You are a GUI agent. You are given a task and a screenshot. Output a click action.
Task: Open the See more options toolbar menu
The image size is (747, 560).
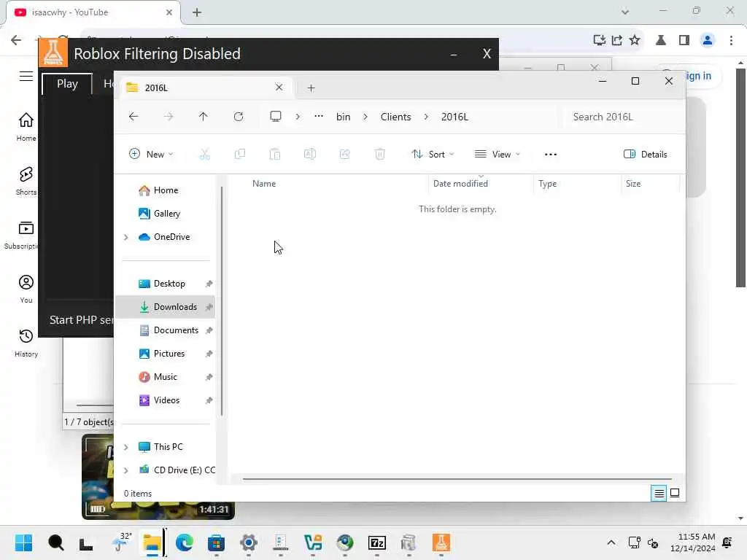[x=551, y=155]
